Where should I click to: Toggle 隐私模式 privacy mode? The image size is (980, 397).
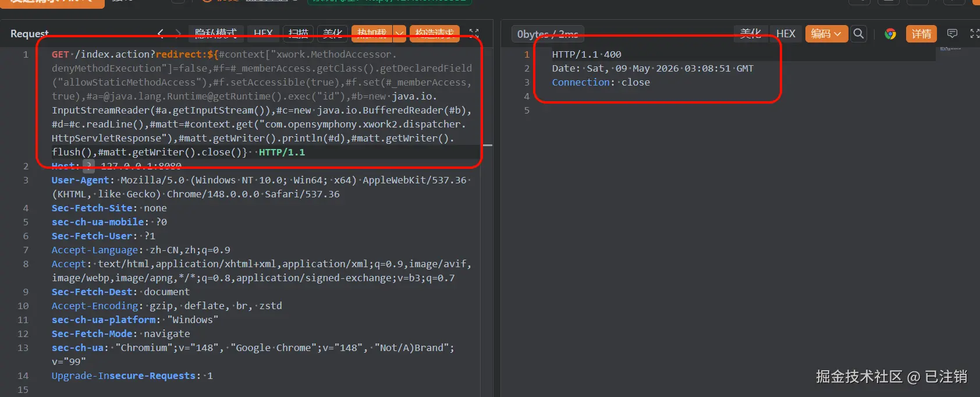tap(215, 33)
